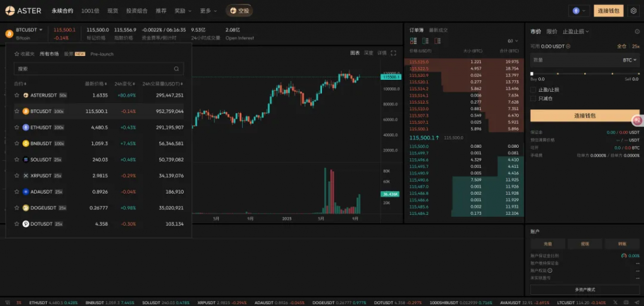Favorite ASTERUSDT with its star icon
The width and height of the screenshot is (644, 306).
[17, 95]
